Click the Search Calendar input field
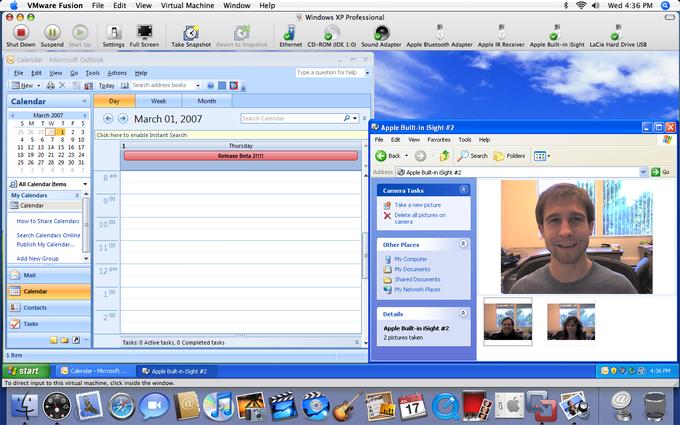The height and width of the screenshot is (425, 680). click(293, 118)
